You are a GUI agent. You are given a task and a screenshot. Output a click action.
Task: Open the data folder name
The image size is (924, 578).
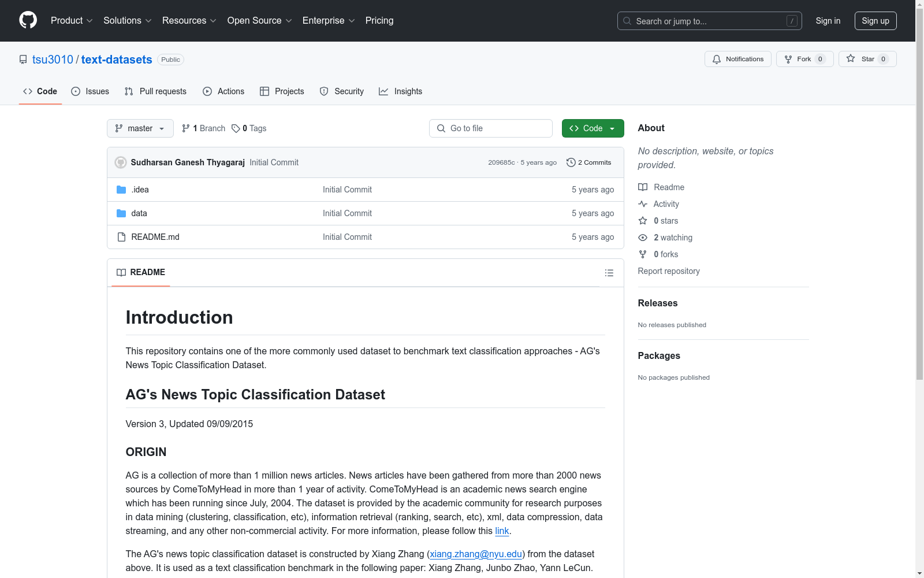[139, 213]
